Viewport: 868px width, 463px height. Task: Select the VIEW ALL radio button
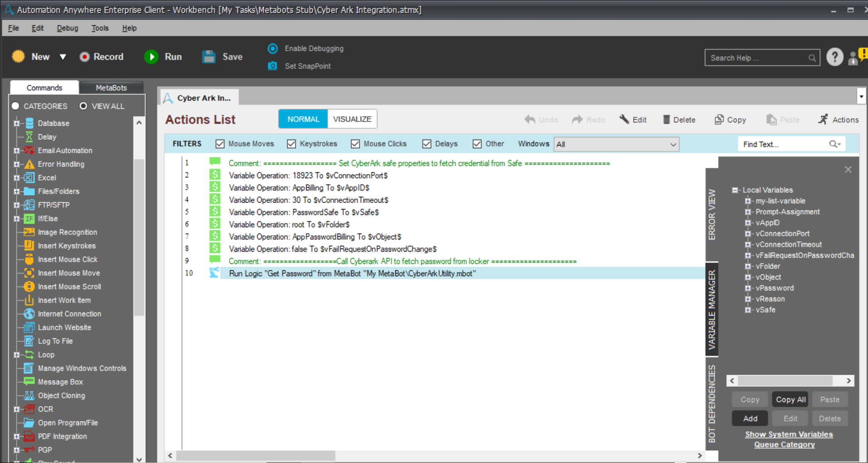[83, 106]
